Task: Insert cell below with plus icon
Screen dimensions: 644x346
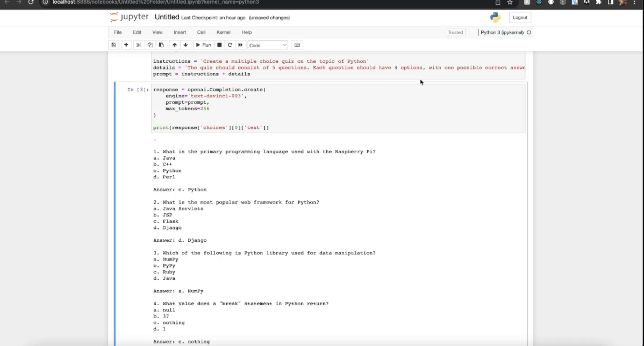Action: point(126,45)
